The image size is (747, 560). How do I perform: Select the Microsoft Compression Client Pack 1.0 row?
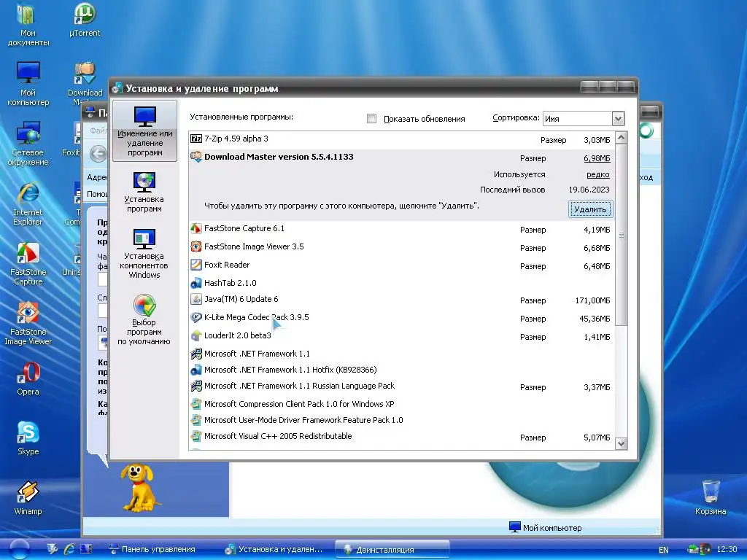(402, 404)
